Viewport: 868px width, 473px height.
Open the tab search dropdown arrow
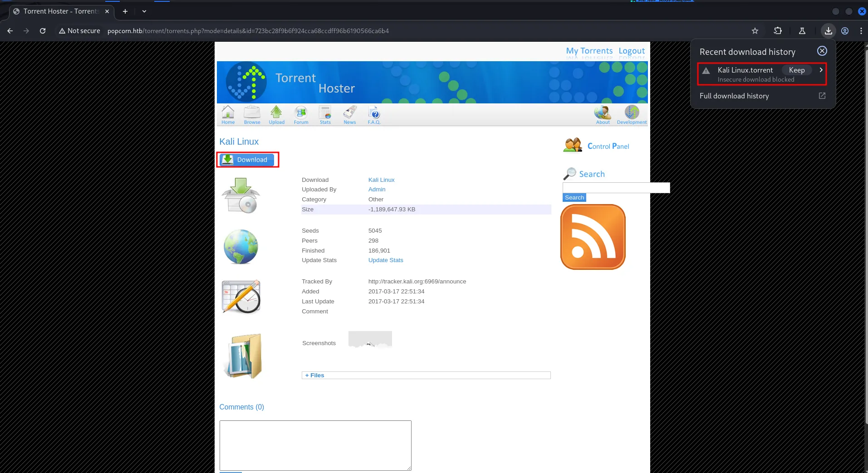(144, 11)
